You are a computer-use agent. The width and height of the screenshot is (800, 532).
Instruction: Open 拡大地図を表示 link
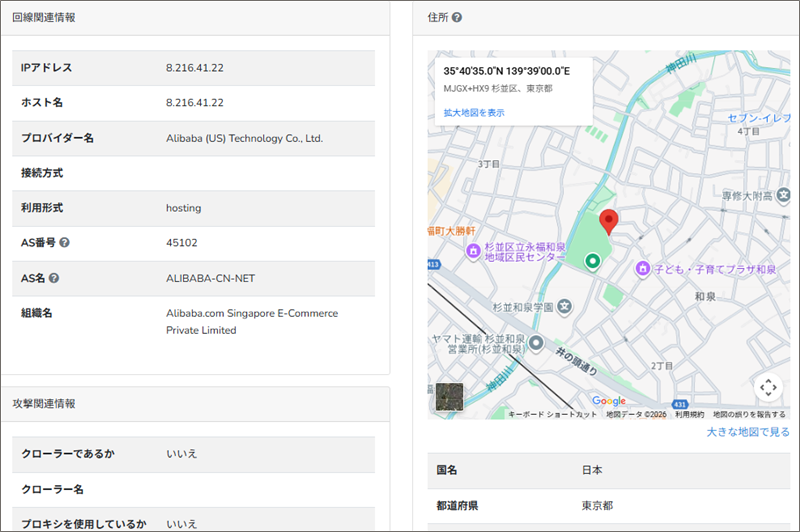(474, 113)
